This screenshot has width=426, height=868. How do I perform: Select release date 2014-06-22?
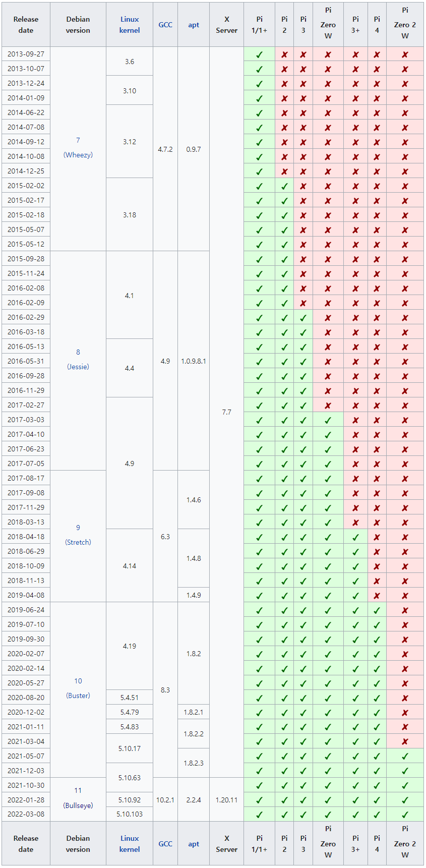(26, 112)
